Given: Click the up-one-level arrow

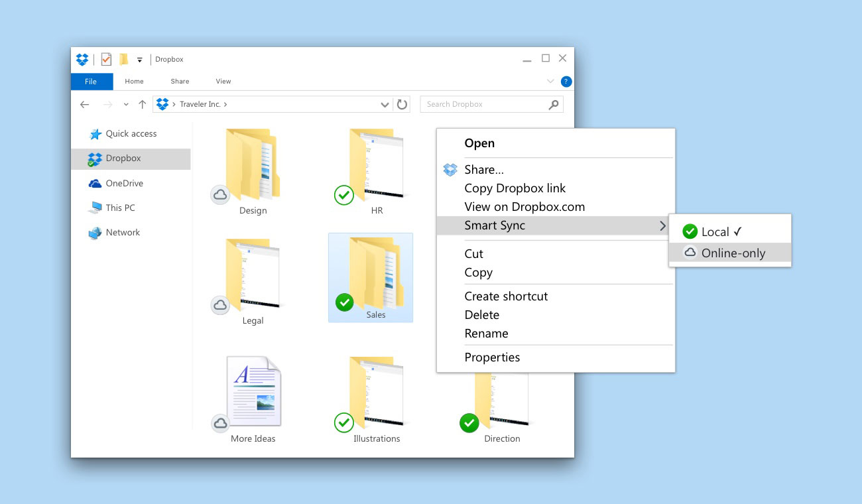Looking at the screenshot, I should 143,104.
